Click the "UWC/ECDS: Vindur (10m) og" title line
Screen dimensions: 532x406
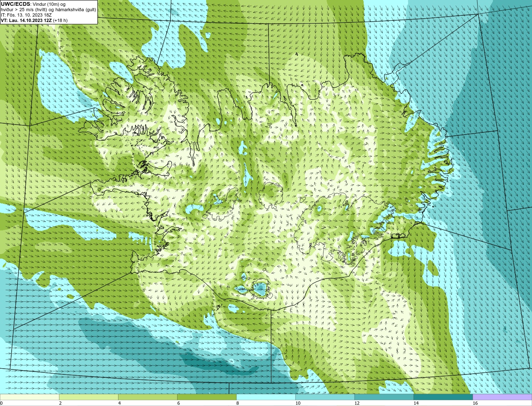33,4
